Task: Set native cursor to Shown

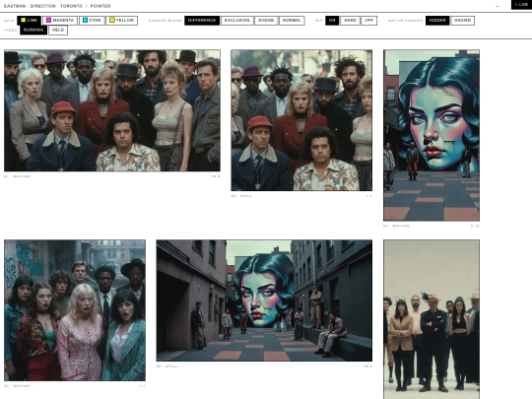Action: [463, 21]
